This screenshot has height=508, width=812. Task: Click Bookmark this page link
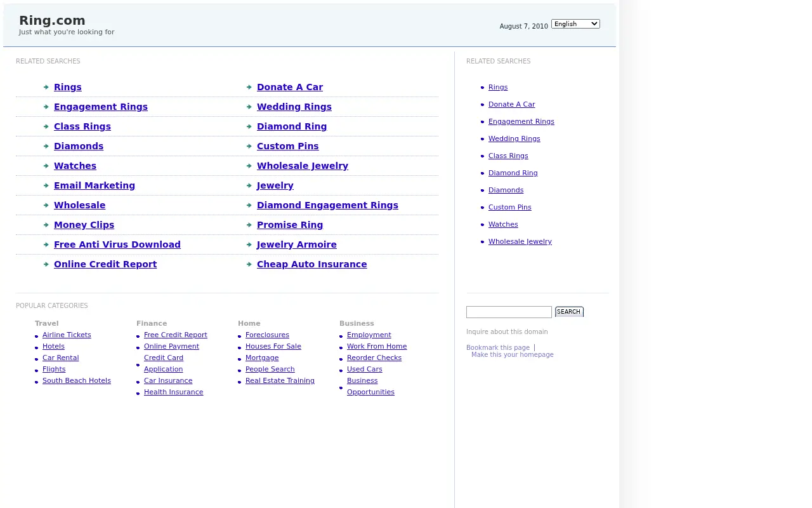coord(498,347)
